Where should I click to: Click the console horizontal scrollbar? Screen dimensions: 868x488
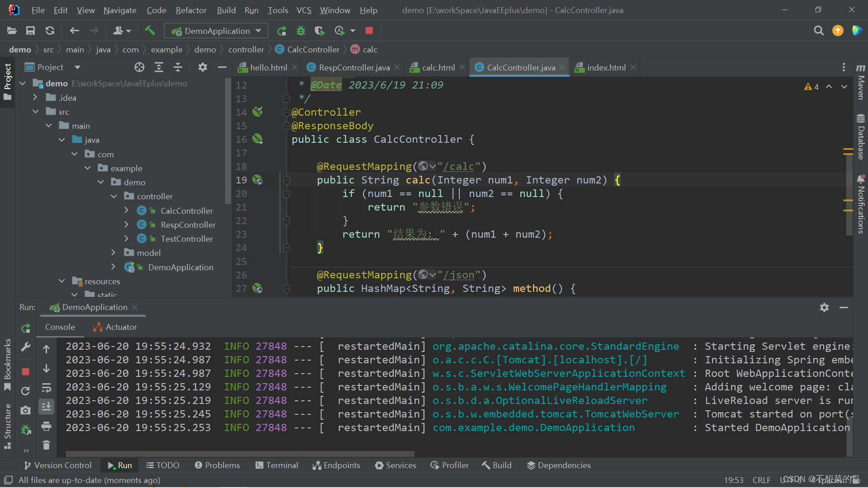click(240, 453)
